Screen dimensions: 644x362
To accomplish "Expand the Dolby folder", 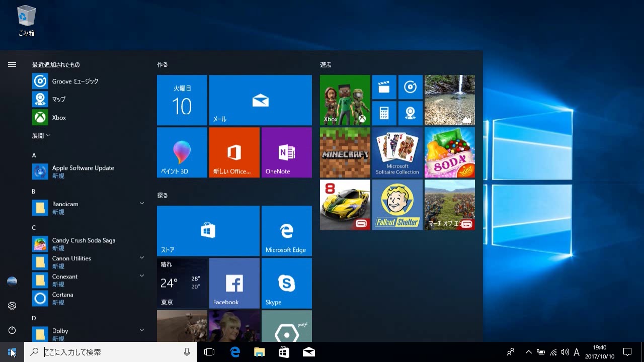I will pyautogui.click(x=142, y=330).
